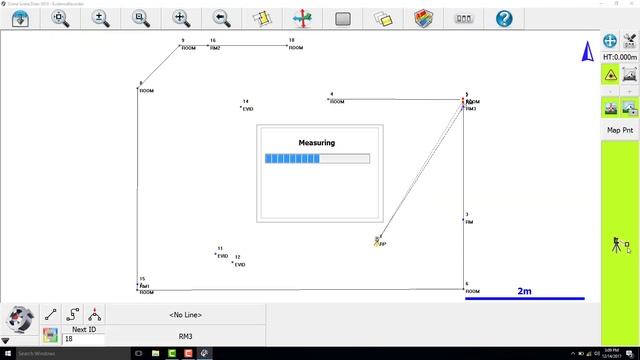The width and height of the screenshot is (640, 360).
Task: Click the HT:0.000m target height field
Action: [620, 57]
